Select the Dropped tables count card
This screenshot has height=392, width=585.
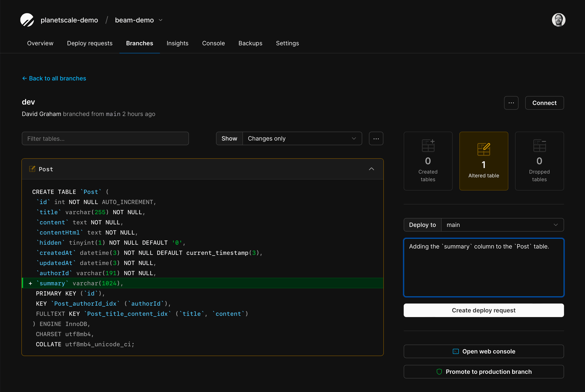[x=539, y=161]
